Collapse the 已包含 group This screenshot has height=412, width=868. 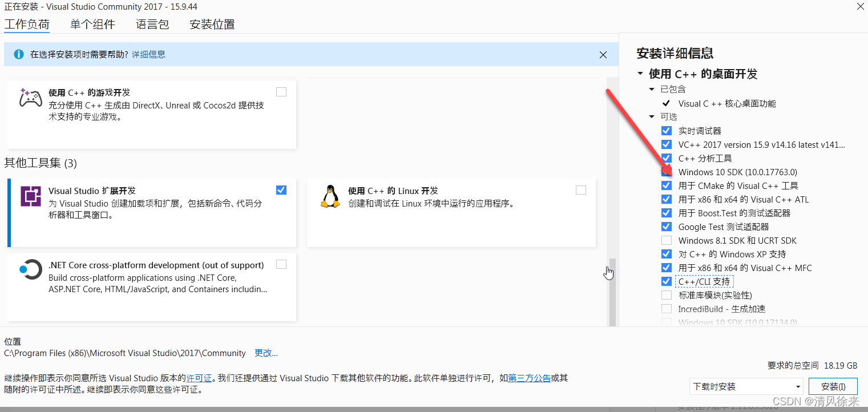coord(652,90)
